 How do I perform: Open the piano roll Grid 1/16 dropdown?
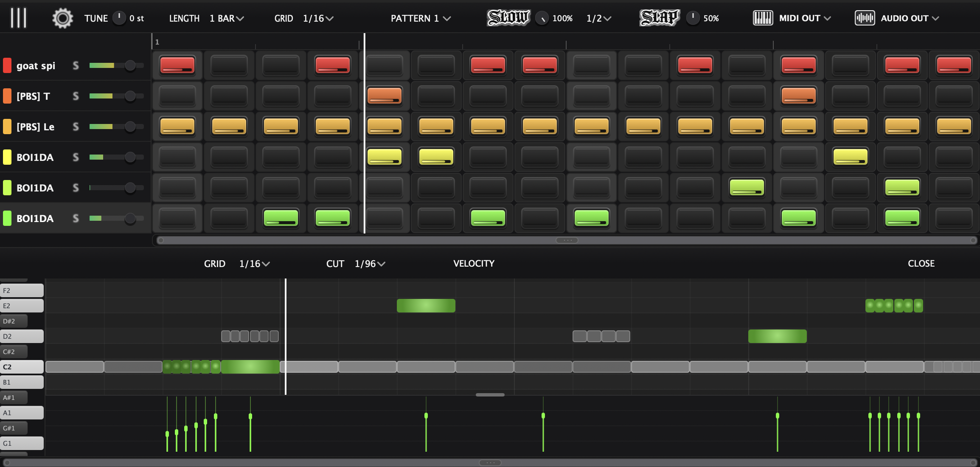pos(254,264)
